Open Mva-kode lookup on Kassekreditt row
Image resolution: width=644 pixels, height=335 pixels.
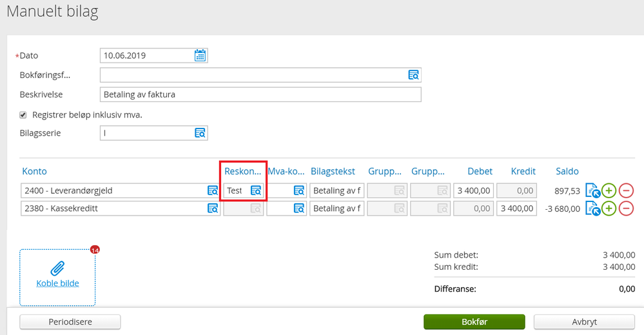(299, 208)
